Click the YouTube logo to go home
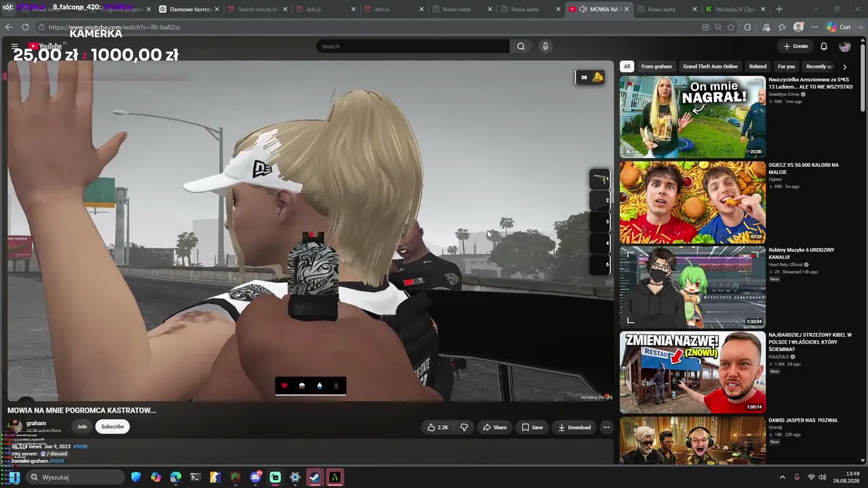868x488 pixels. (x=45, y=46)
